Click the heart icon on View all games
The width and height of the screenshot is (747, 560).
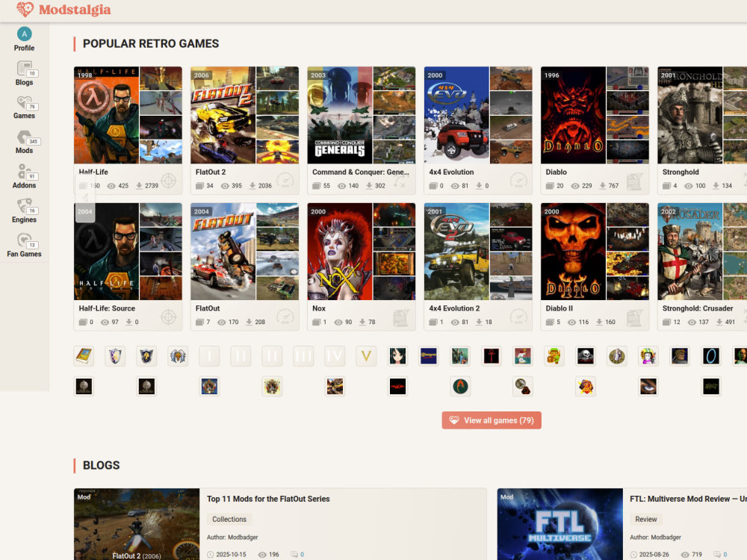454,420
